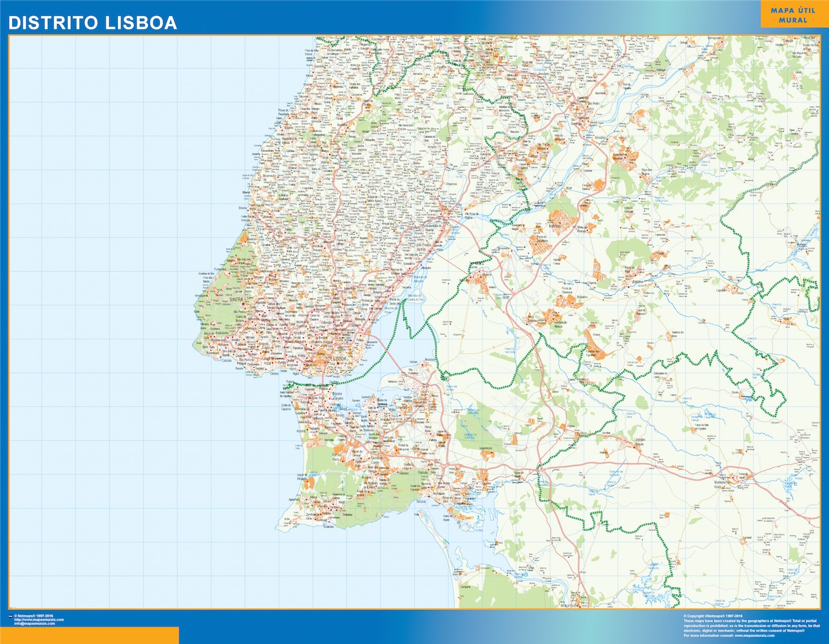Screen dimensions: 829x644
Task: Click the Oeiras label near the river mouth
Action: pyautogui.click(x=274, y=373)
